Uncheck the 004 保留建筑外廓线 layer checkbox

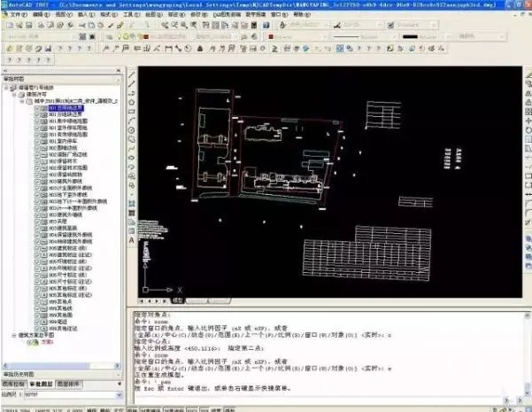click(x=37, y=235)
